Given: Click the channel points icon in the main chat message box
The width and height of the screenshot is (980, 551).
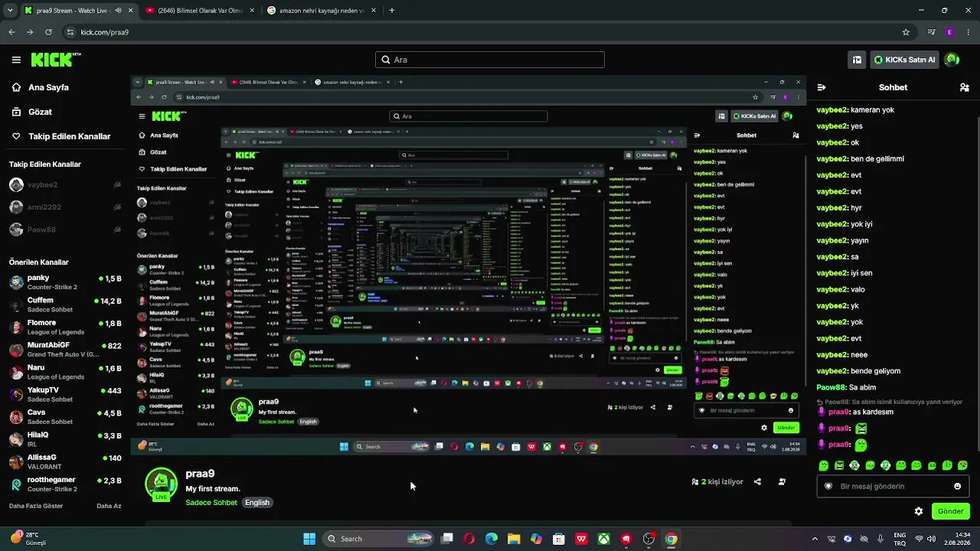Looking at the screenshot, I should coord(828,486).
